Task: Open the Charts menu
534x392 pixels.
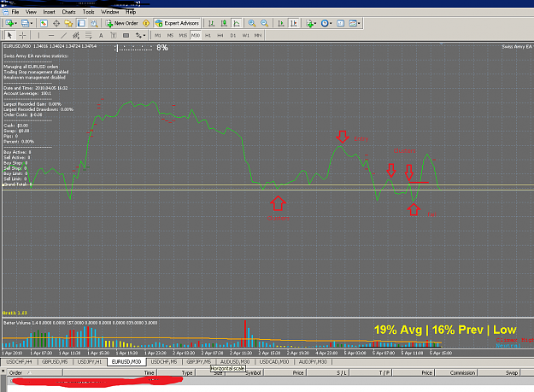Action: point(68,12)
